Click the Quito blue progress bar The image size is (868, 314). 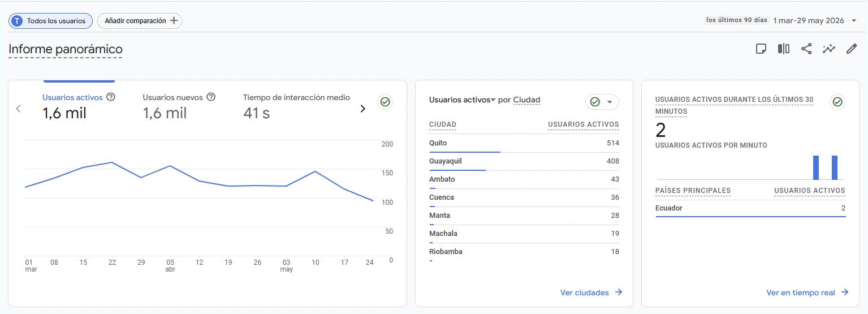pos(465,152)
